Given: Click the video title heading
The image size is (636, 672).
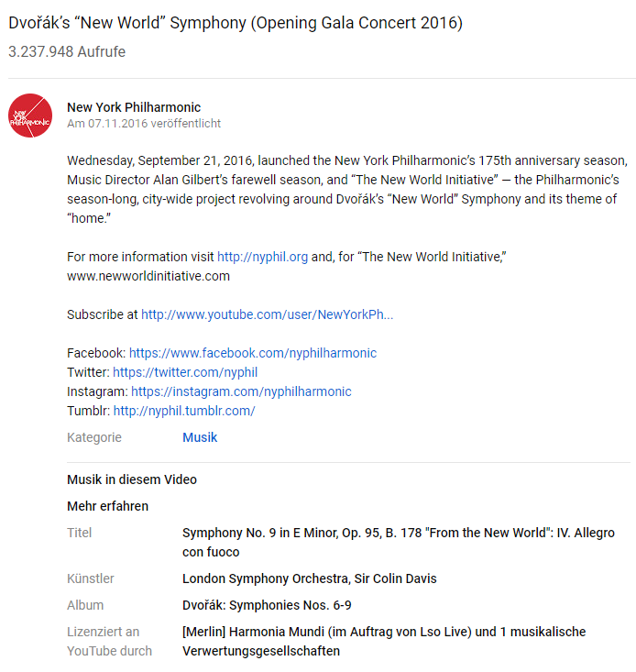Looking at the screenshot, I should [x=236, y=23].
